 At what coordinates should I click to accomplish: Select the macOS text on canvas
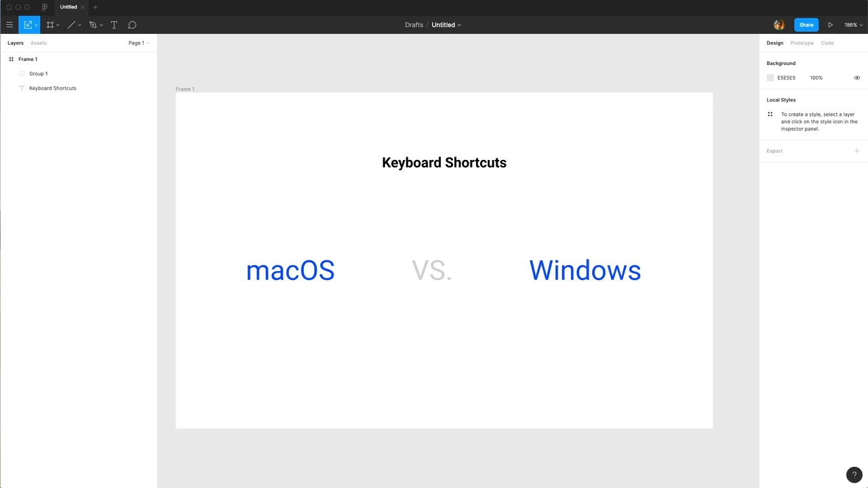click(290, 270)
